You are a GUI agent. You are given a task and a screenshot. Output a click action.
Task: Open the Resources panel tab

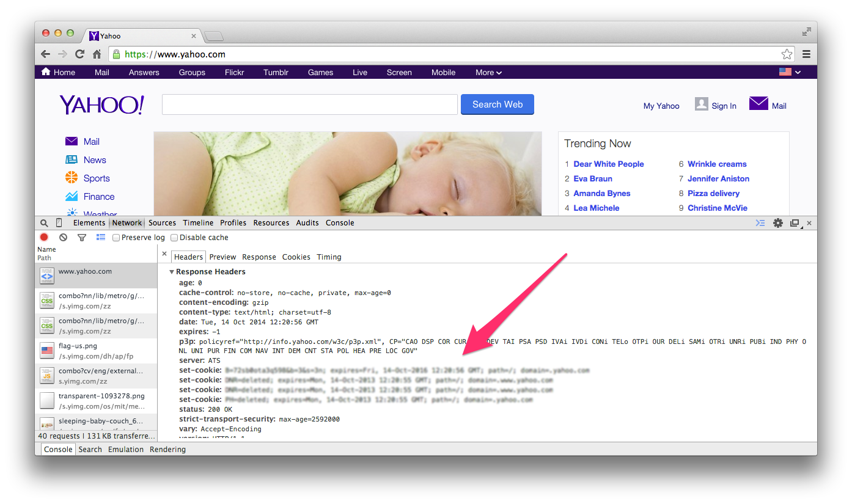(271, 223)
